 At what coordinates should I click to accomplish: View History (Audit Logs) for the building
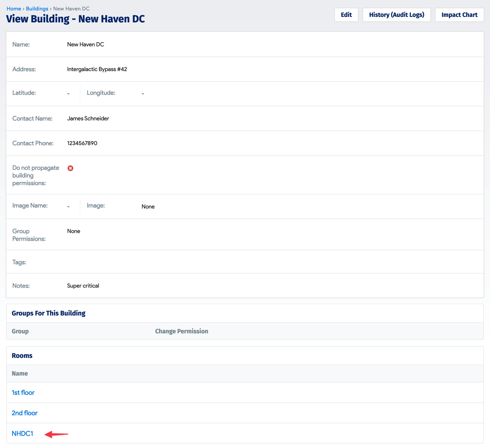point(396,15)
